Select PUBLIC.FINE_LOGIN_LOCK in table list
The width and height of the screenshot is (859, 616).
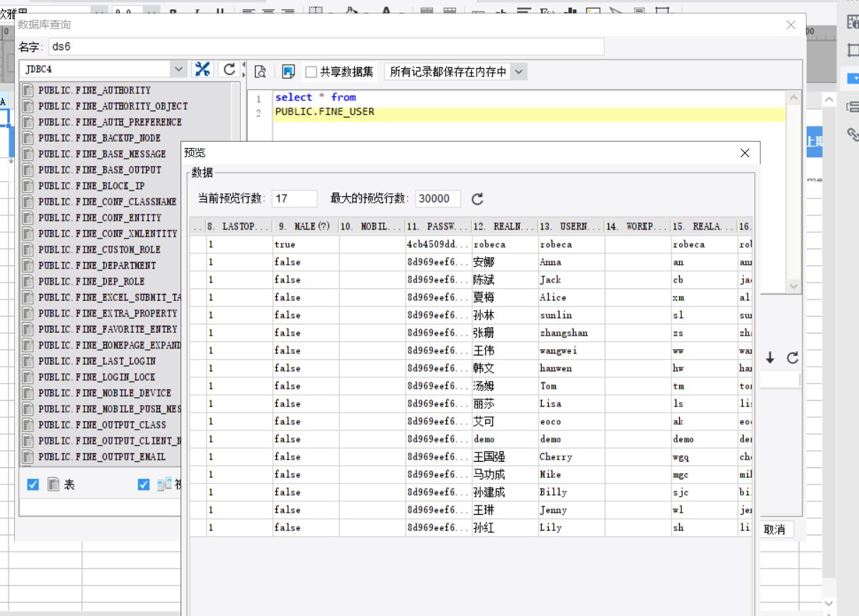pos(97,377)
